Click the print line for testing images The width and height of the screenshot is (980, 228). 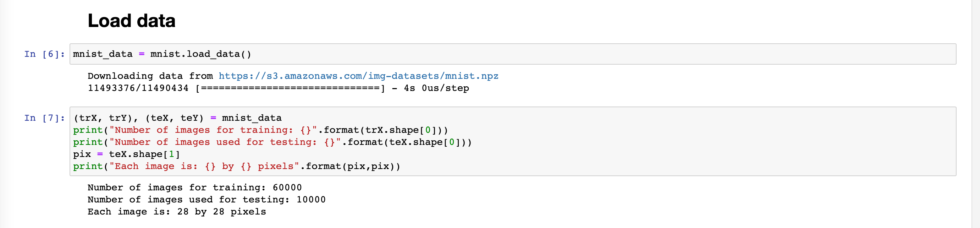pos(272,142)
